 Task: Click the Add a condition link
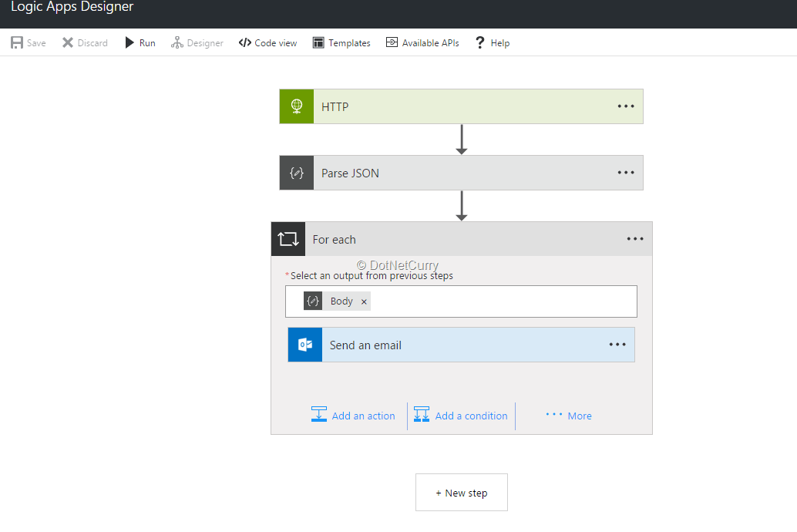[471, 416]
